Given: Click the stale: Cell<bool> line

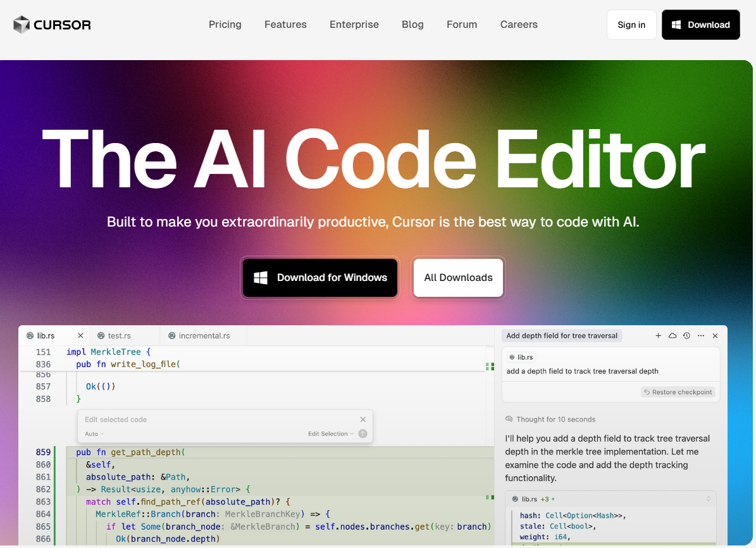Looking at the screenshot, I should tap(558, 526).
